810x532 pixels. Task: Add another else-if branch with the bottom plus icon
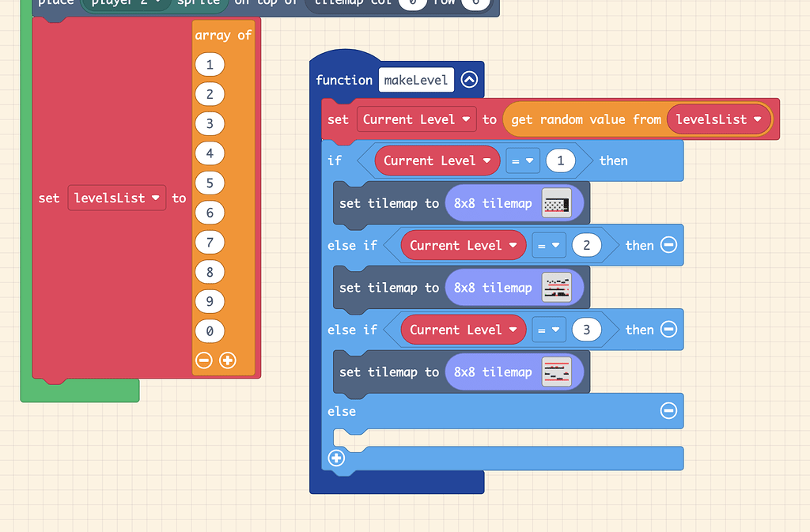[336, 458]
